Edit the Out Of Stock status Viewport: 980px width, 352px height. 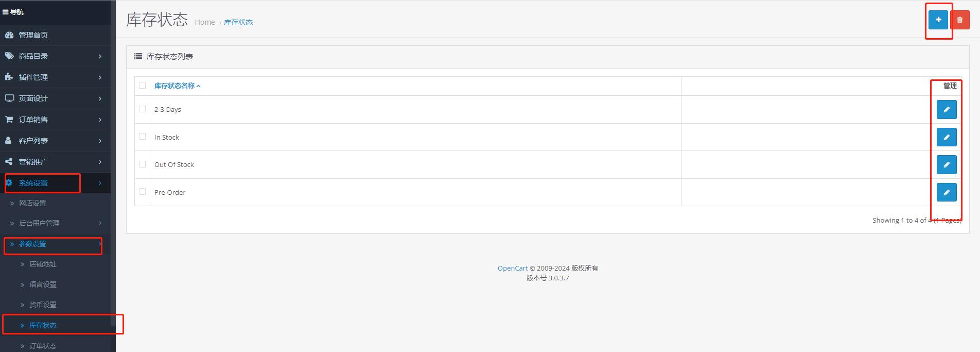click(946, 165)
